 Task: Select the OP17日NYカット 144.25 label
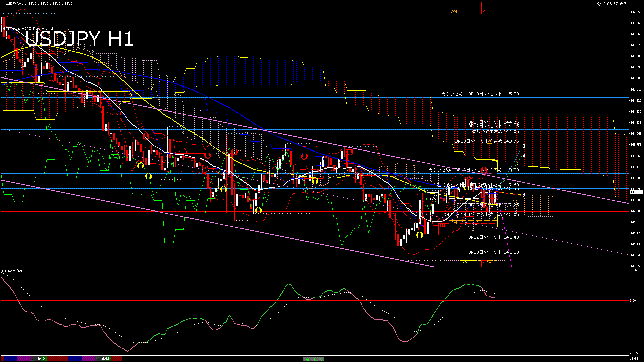pyautogui.click(x=493, y=122)
